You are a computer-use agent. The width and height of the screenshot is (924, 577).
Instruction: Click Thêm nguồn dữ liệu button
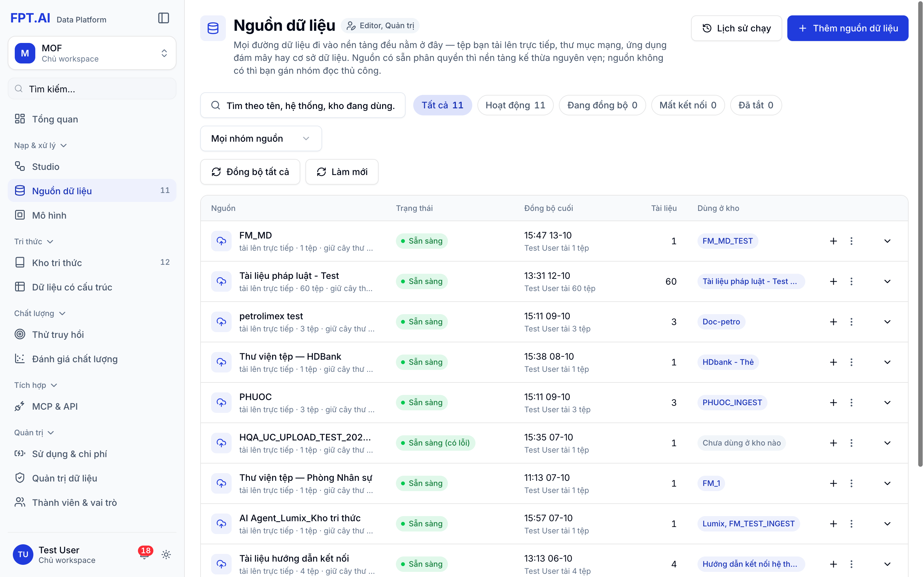pos(848,28)
